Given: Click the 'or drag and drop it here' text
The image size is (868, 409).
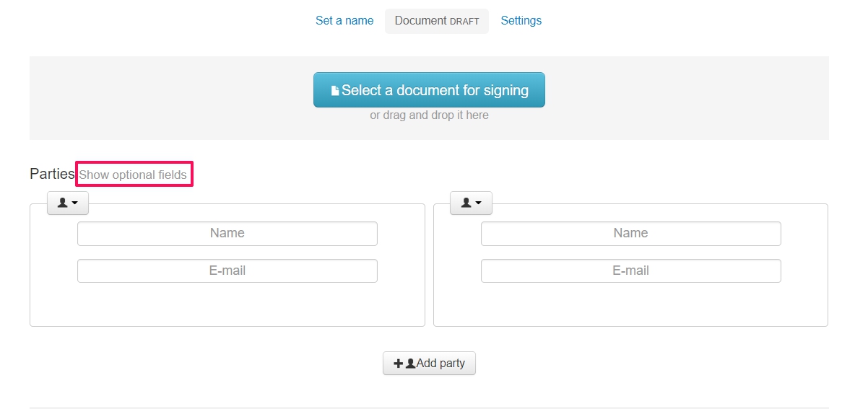Looking at the screenshot, I should click(429, 115).
